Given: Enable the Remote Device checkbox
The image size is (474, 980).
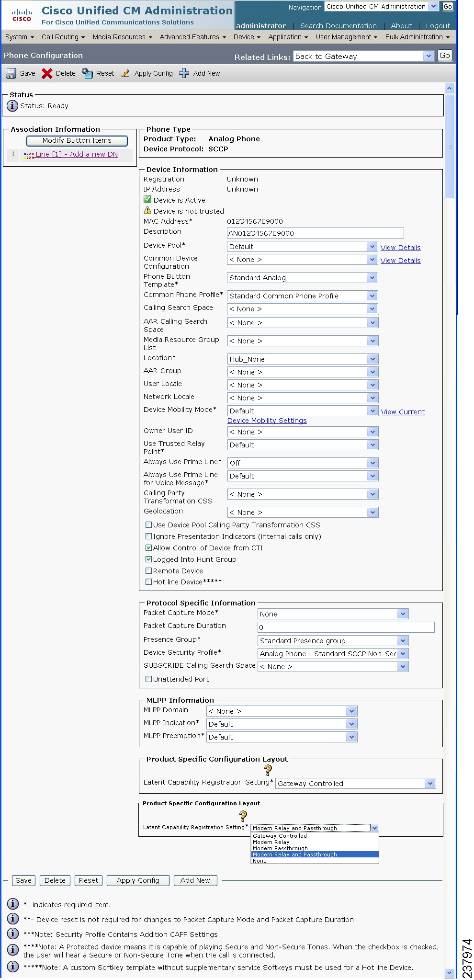Looking at the screenshot, I should (149, 571).
